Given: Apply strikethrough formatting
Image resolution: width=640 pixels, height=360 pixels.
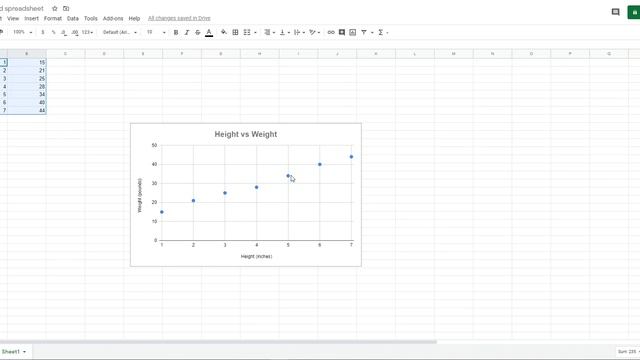Looking at the screenshot, I should (x=198, y=32).
